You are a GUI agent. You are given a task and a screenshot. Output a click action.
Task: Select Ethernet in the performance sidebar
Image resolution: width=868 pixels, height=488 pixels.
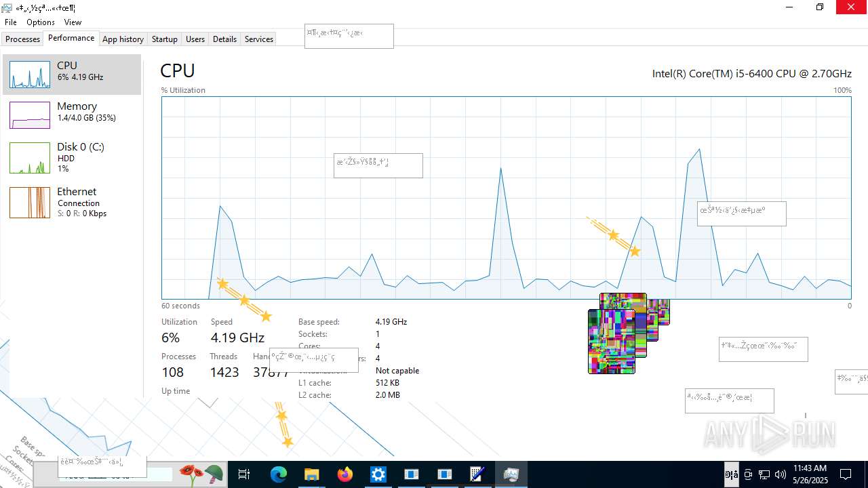pos(72,202)
